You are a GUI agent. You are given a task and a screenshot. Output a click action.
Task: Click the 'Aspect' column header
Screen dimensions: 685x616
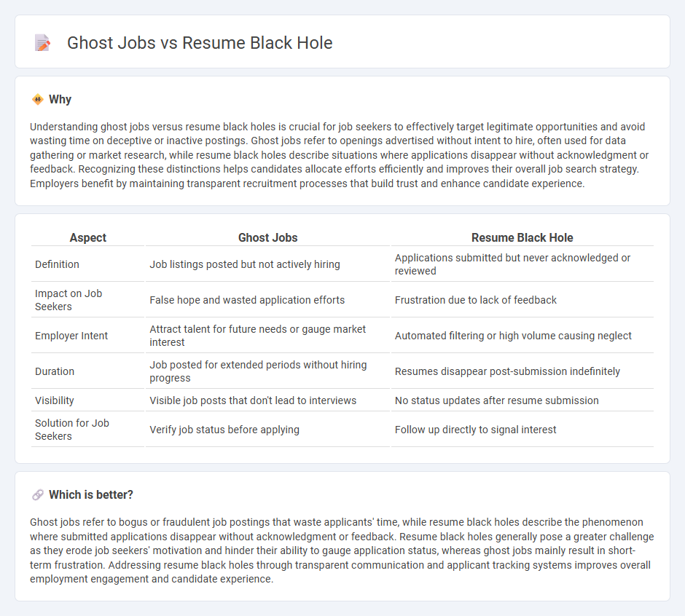(x=87, y=237)
